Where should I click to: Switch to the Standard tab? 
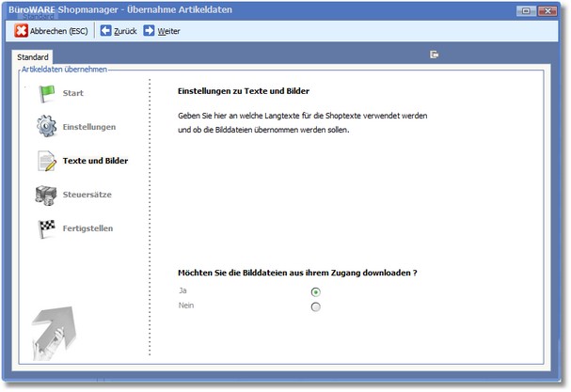pyautogui.click(x=33, y=58)
